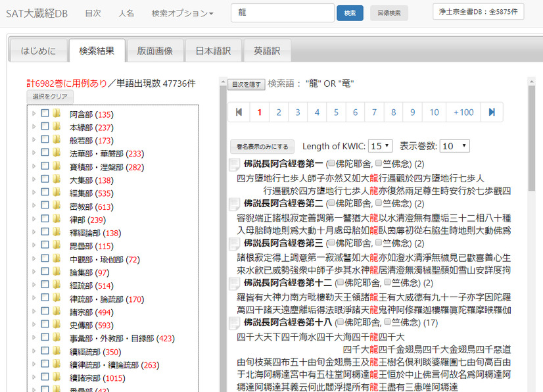The width and height of the screenshot is (543, 392).
Task: Switch to the 版面画像 tab
Action: [x=154, y=51]
